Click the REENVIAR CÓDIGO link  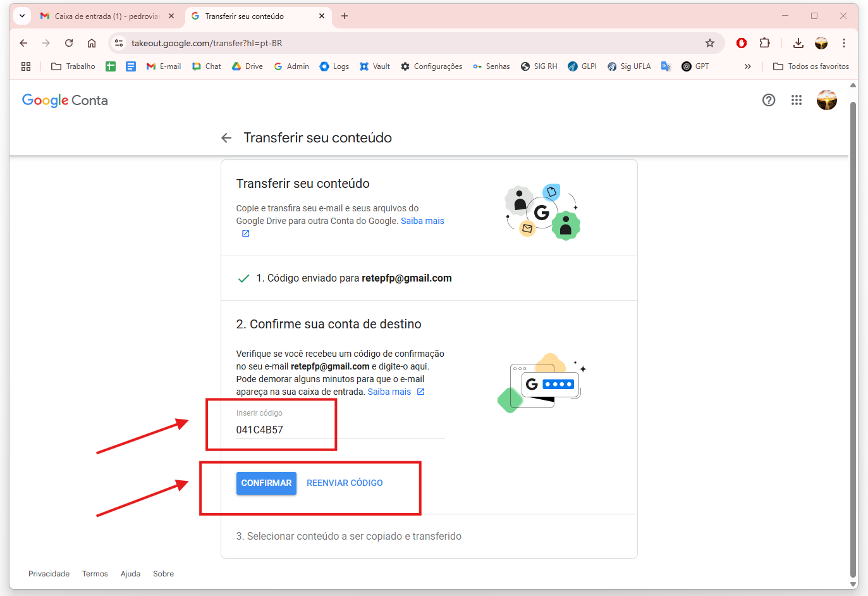345,483
